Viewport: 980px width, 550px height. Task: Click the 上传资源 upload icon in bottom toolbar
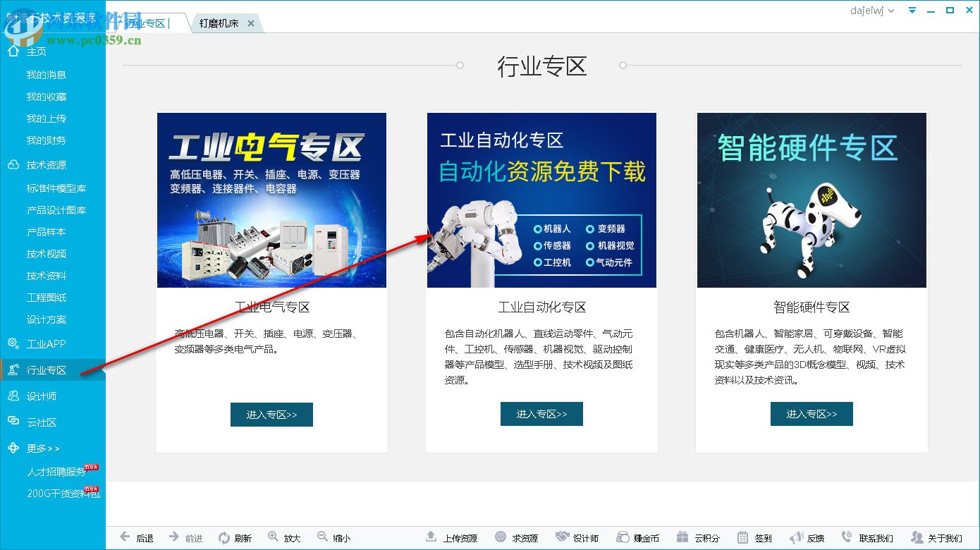[433, 537]
